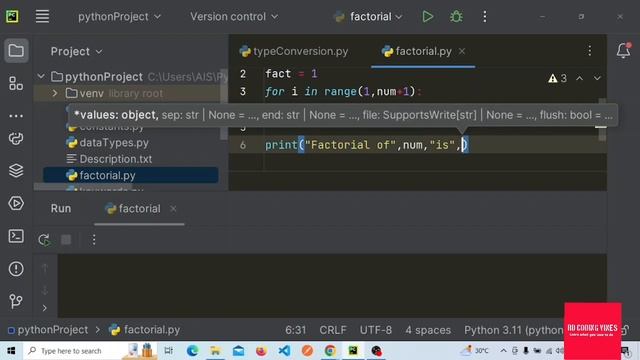Expand the venv folder
The height and width of the screenshot is (360, 640).
tap(55, 93)
